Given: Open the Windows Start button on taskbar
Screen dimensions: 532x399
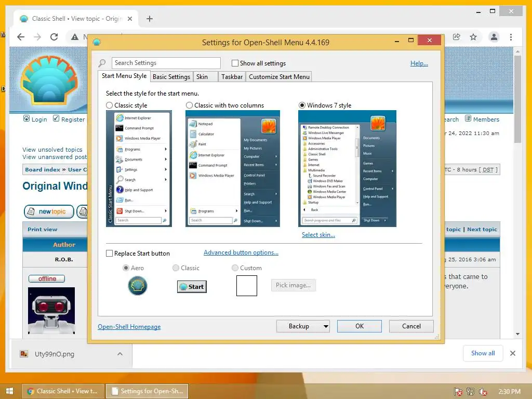Looking at the screenshot, I should pos(9,391).
